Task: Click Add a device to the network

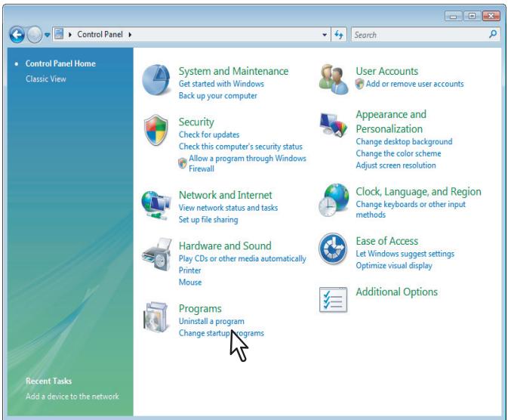Action: pos(72,397)
